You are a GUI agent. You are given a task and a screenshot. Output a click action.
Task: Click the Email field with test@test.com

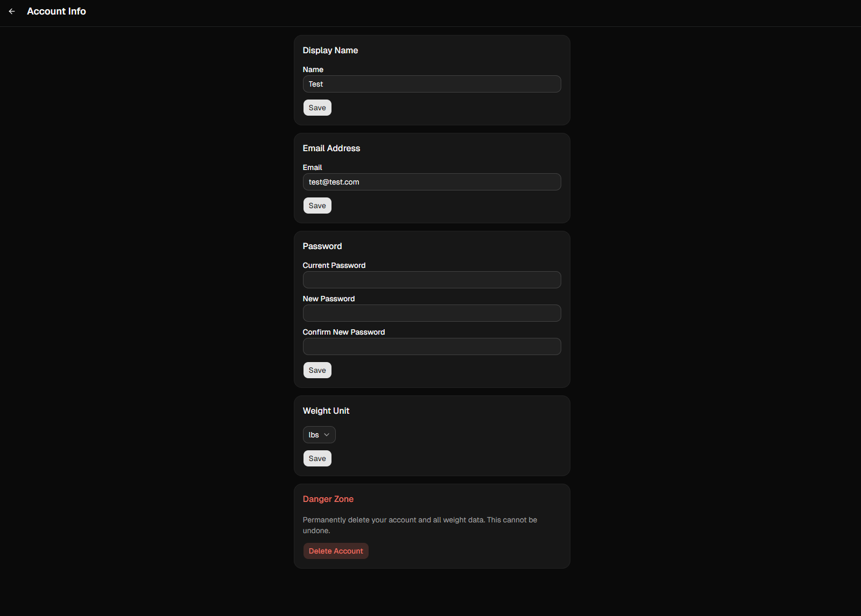(432, 182)
